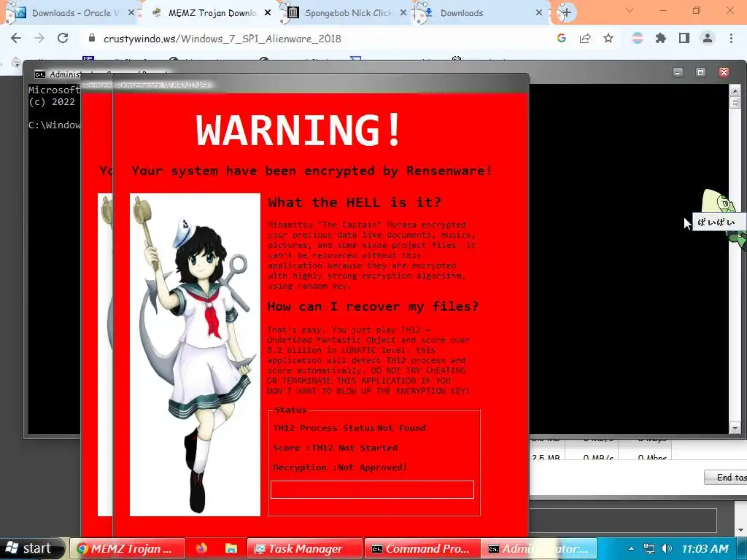This screenshot has height=560, width=747.
Task: Switch to Task Manager on the taskbar
Action: [x=304, y=548]
